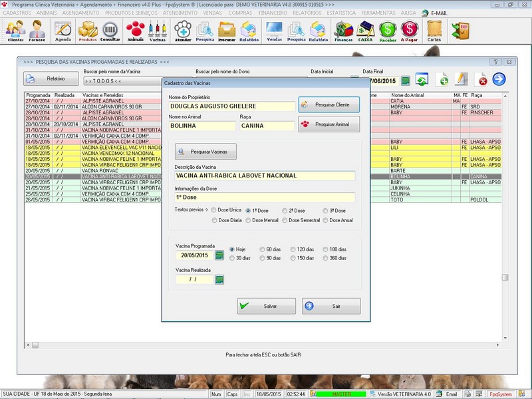Open the Cartas scroll icon
This screenshot has width=532, height=399.
point(434,31)
